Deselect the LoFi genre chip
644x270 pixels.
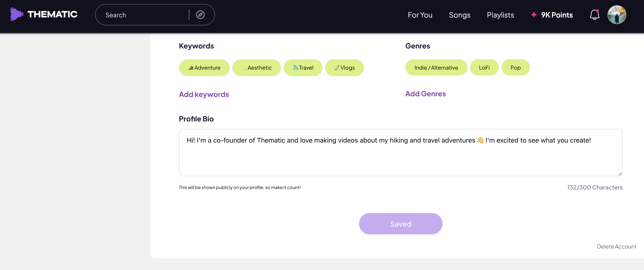point(484,68)
